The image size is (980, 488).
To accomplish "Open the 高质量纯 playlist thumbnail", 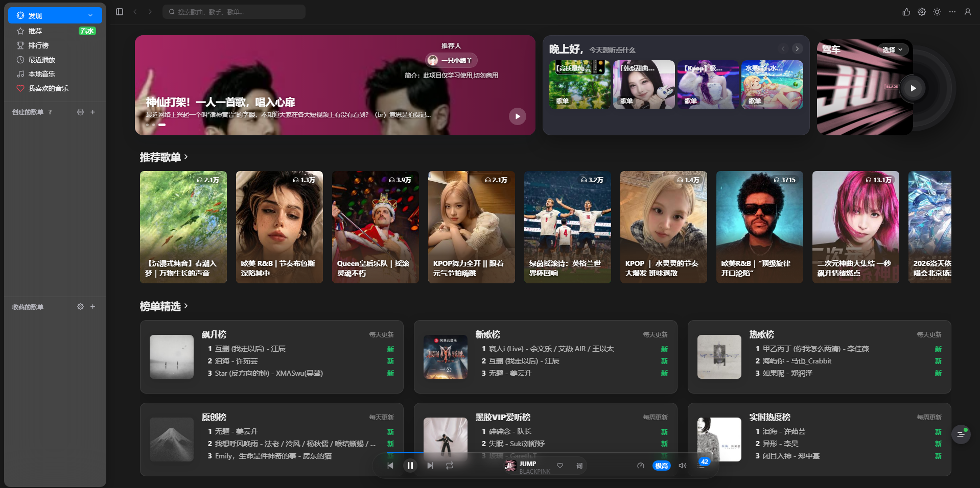I will [x=580, y=85].
